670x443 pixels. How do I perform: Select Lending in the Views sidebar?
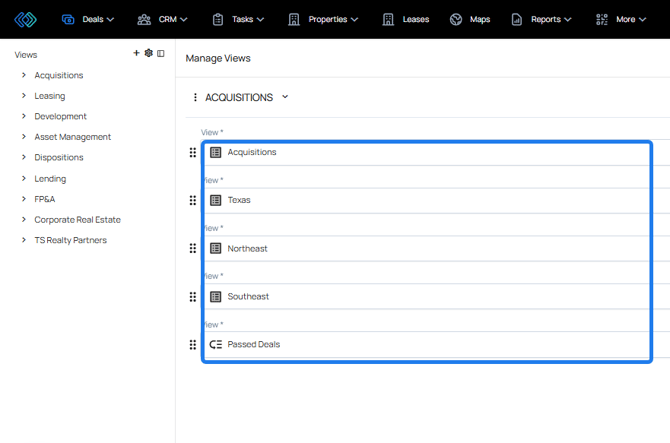50,179
